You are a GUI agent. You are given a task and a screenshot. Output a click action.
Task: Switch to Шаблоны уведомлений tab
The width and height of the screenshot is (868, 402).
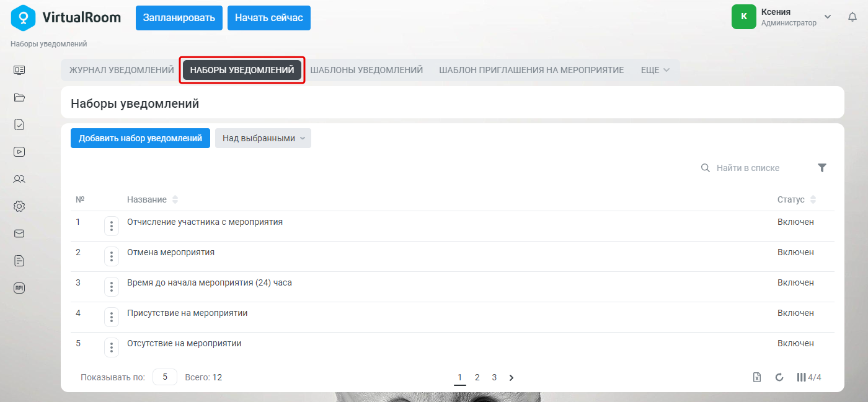click(x=366, y=70)
